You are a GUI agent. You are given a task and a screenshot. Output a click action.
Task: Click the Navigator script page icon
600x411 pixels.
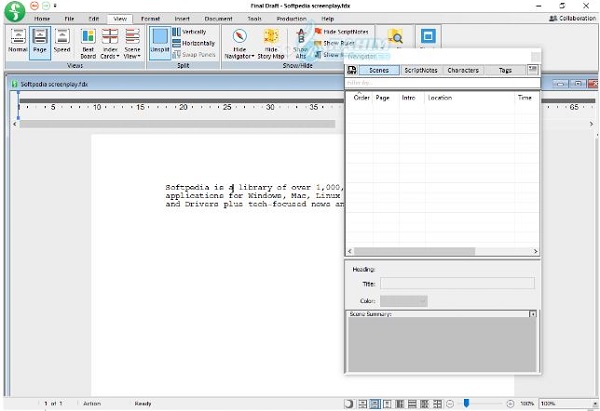[x=352, y=70]
